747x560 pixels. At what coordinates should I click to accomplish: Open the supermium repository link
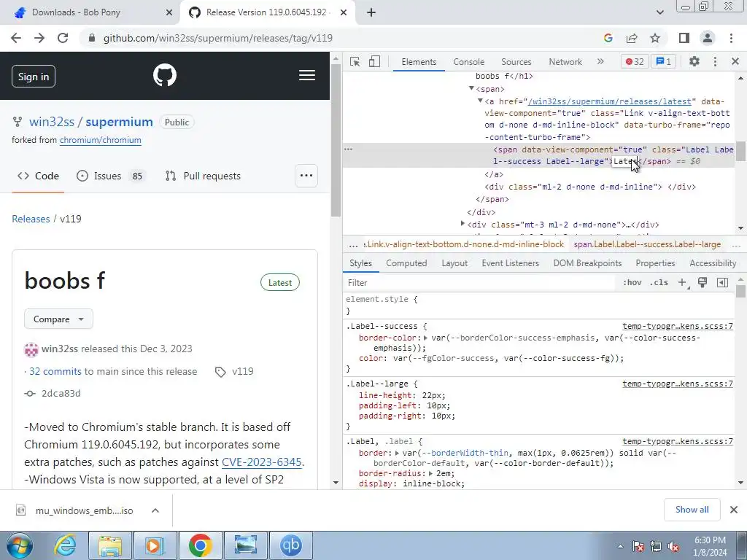coord(119,122)
